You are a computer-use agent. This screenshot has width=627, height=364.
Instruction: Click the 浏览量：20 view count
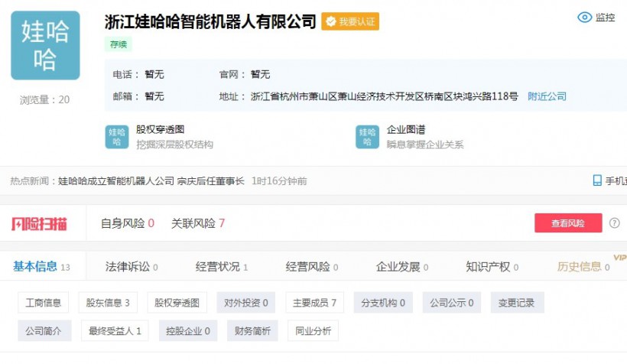(x=45, y=99)
